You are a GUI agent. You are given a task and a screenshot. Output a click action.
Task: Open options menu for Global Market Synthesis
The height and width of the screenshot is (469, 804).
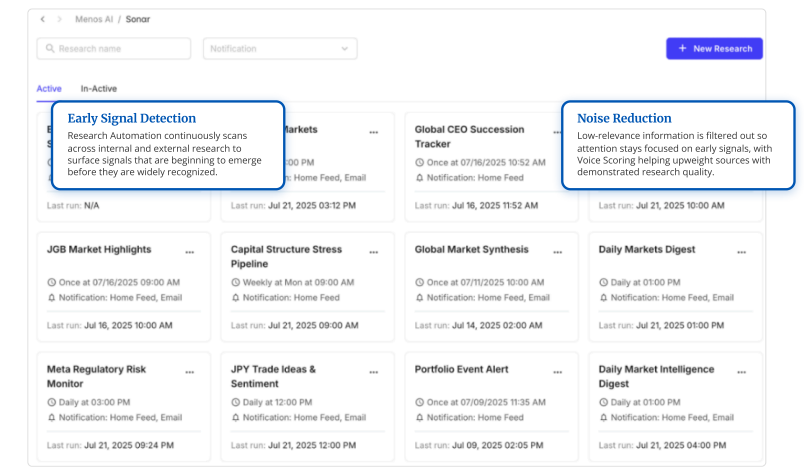pos(557,252)
